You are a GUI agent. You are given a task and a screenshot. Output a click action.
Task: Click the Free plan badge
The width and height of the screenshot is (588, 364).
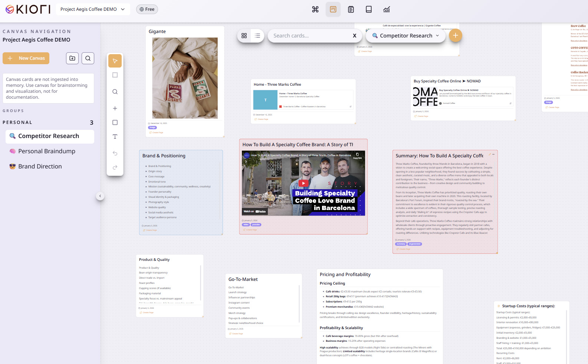[x=147, y=9]
